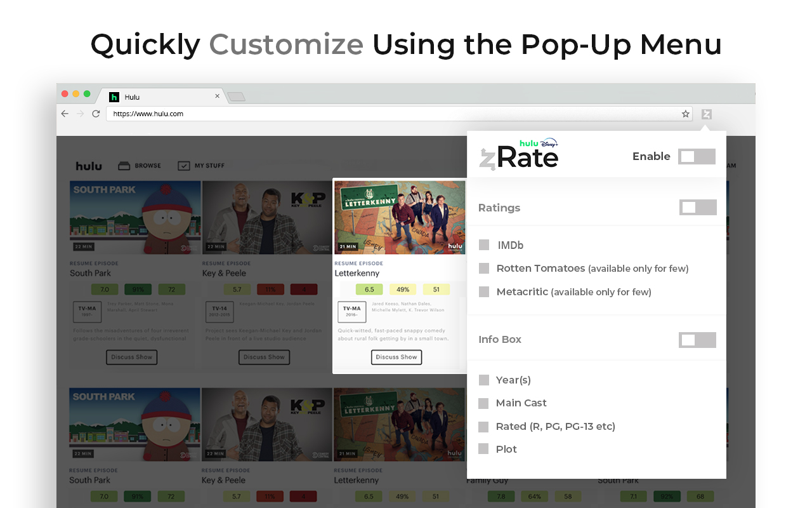Toggle the Ratings switch
The image size is (812, 508).
pos(698,207)
